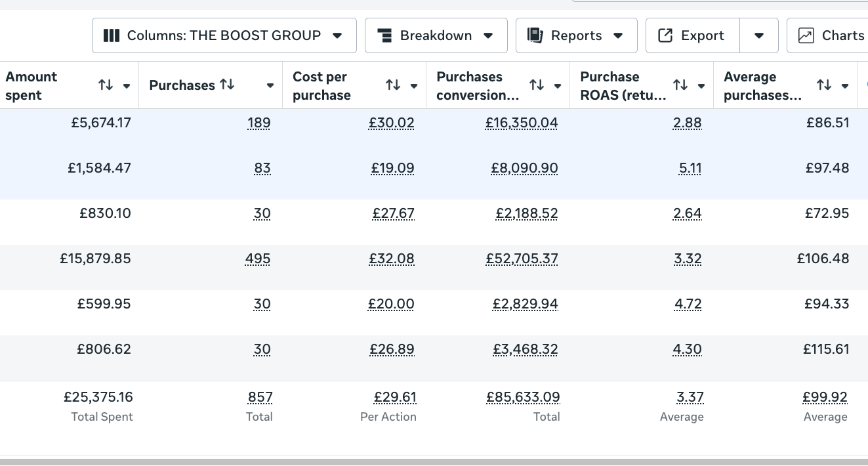The image size is (868, 466).
Task: Open Purchases column options caret
Action: point(270,86)
